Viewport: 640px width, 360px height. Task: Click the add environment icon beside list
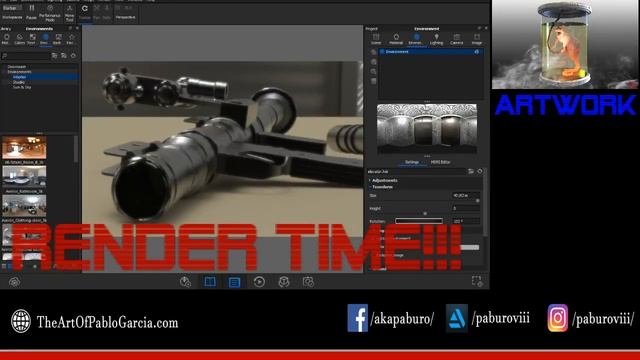click(x=373, y=52)
